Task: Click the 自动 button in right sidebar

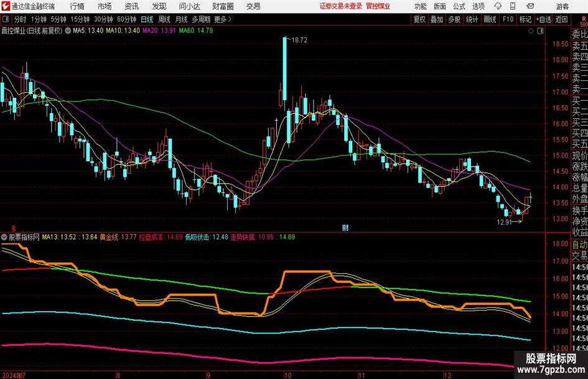Action: pyautogui.click(x=580, y=245)
